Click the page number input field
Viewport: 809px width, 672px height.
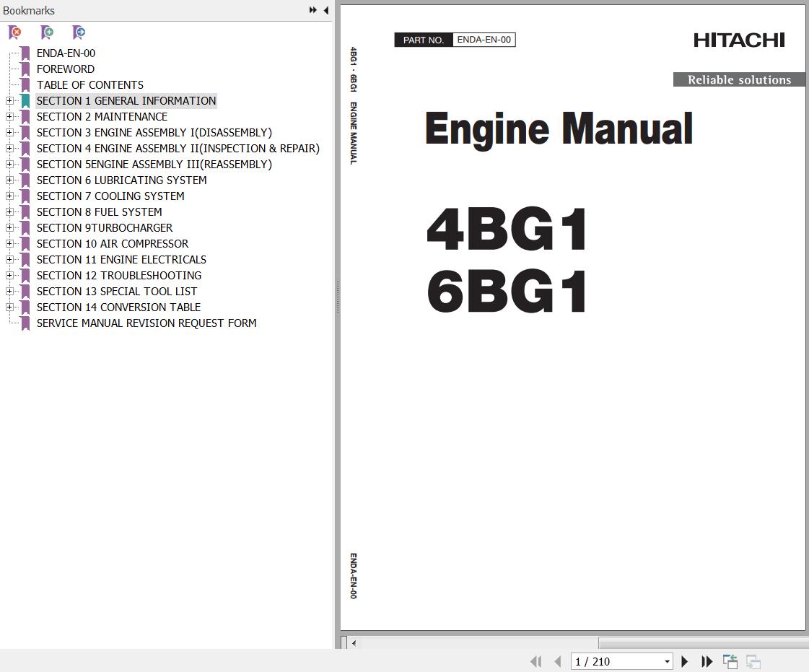[616, 662]
